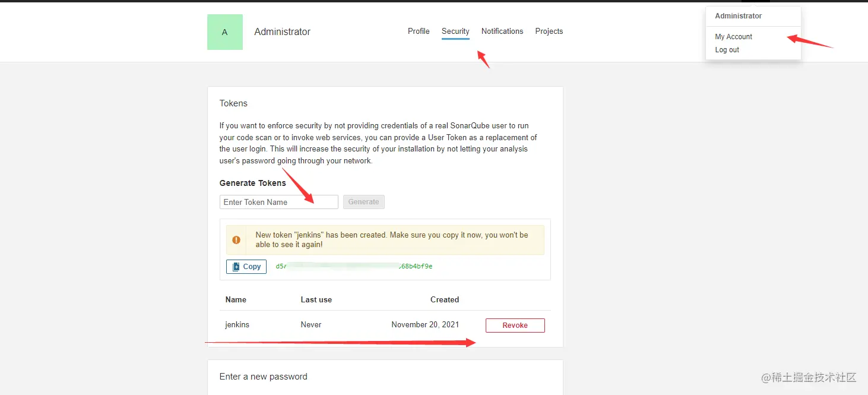Image resolution: width=868 pixels, height=395 pixels.
Task: Click the Name column header
Action: coord(236,299)
